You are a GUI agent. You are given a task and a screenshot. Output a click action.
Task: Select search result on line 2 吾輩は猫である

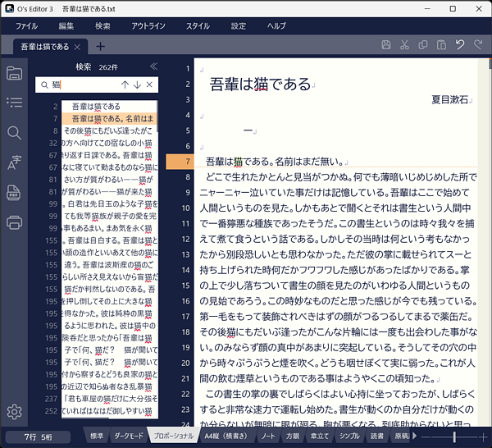(x=109, y=107)
